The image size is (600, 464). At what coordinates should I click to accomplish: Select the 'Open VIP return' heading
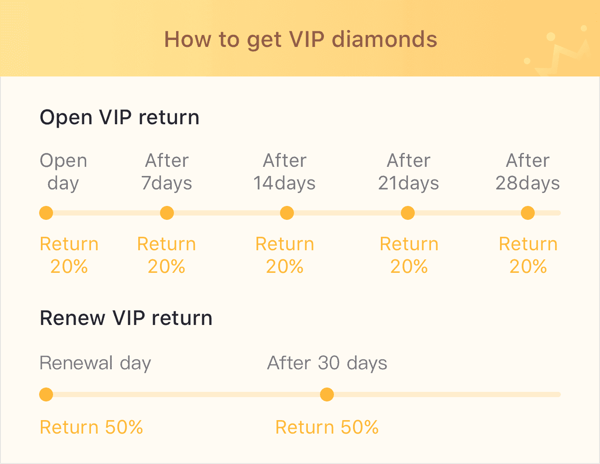click(119, 117)
